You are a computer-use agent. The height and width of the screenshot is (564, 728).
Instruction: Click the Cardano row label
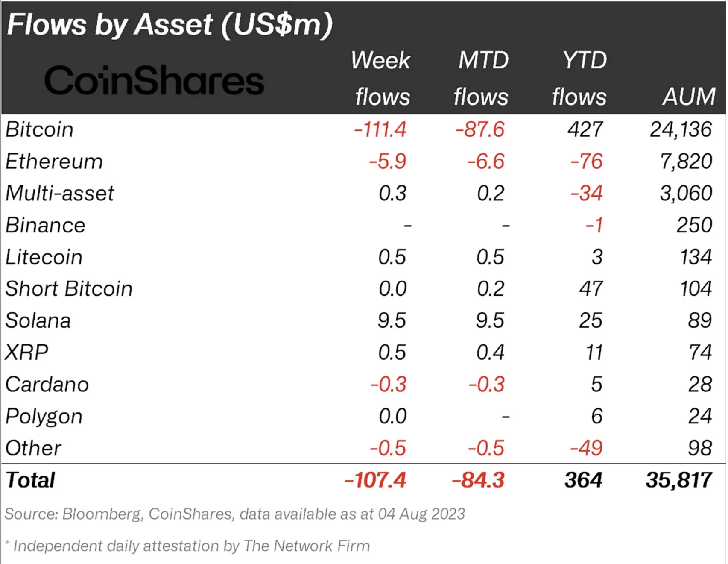47,385
